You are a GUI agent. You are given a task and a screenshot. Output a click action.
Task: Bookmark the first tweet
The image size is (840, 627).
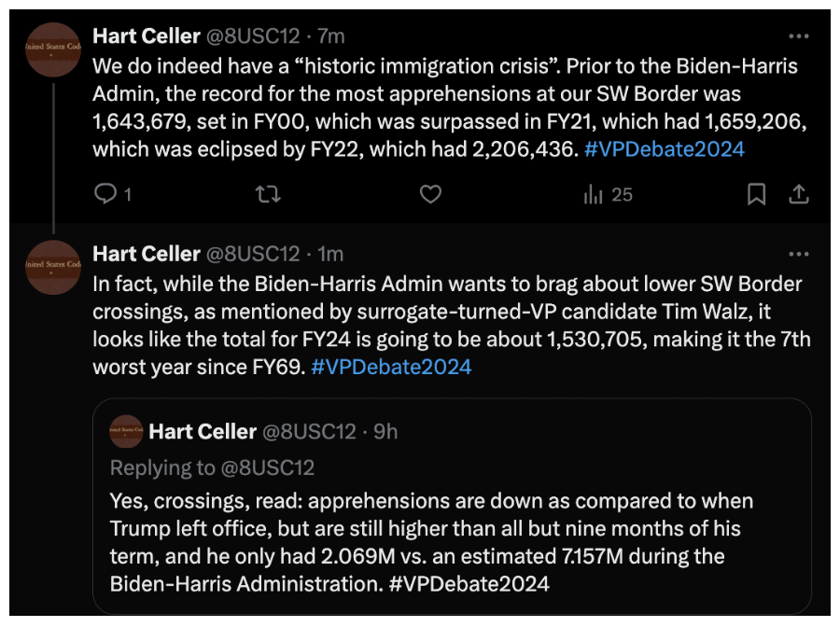[x=756, y=194]
